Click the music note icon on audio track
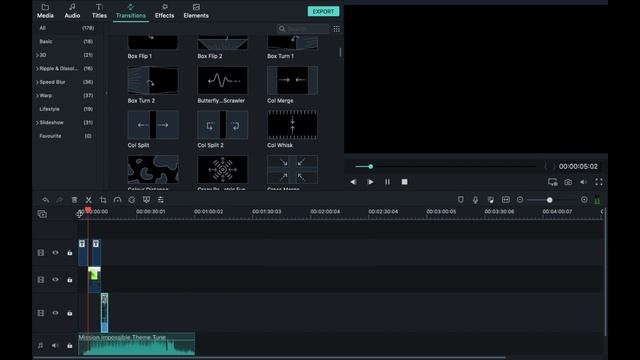Screen dimensions: 640x360 (x=40, y=345)
